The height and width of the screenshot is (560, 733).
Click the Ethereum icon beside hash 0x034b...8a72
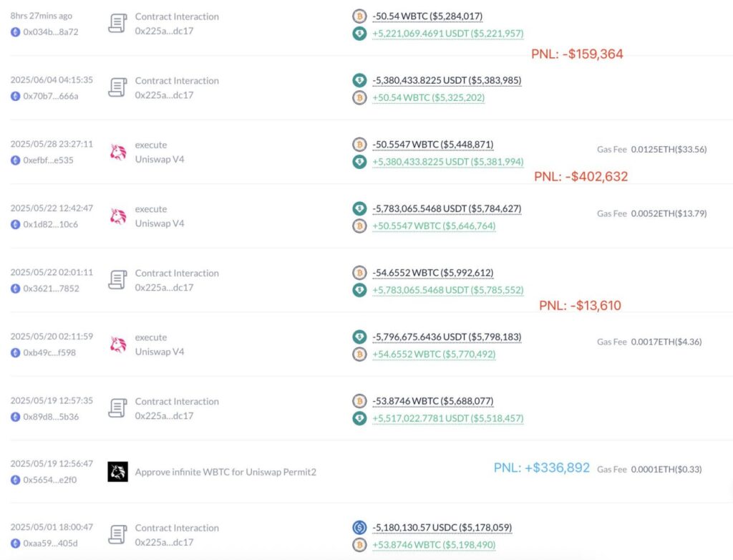click(15, 32)
